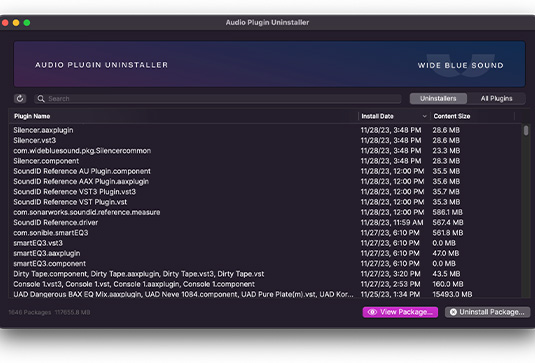
Task: Click the 11/27/23, 3:20 PM date cell
Action: point(390,274)
